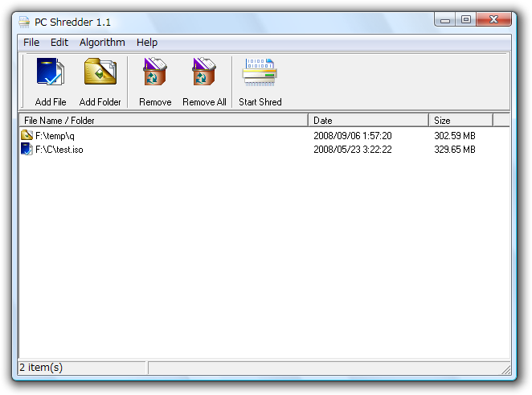Image resolution: width=532 pixels, height=395 pixels.
Task: Open the Help menu
Action: (x=147, y=43)
